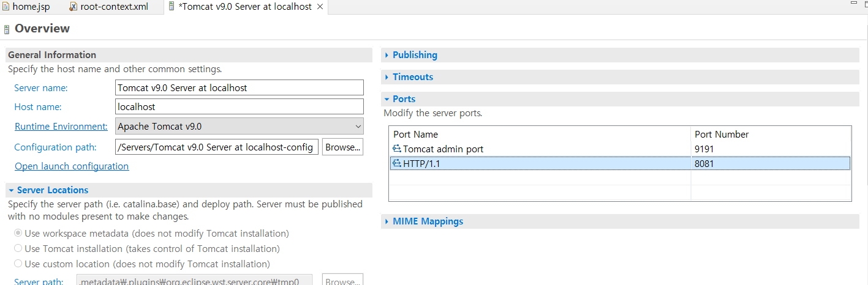The width and height of the screenshot is (868, 285).
Task: Click the Tomcat server tab icon
Action: coord(171,7)
